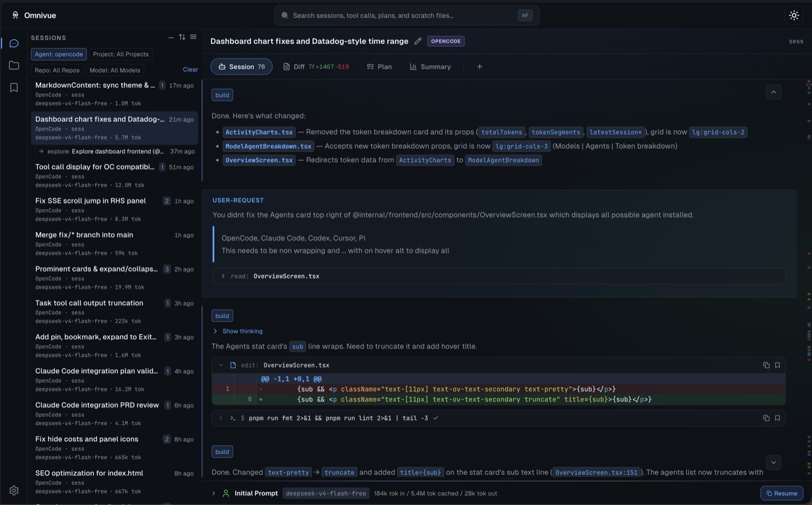Open Prominent cards & expand/collapse session

point(114,277)
